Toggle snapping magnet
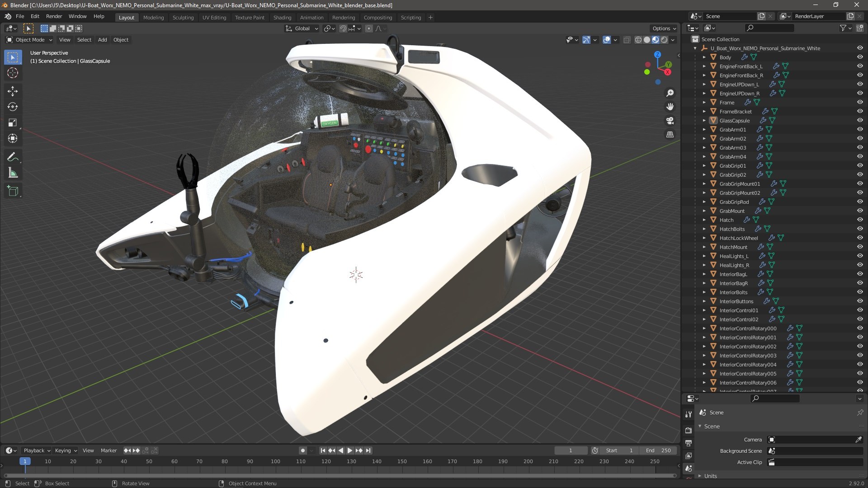This screenshot has height=488, width=868. [x=343, y=28]
